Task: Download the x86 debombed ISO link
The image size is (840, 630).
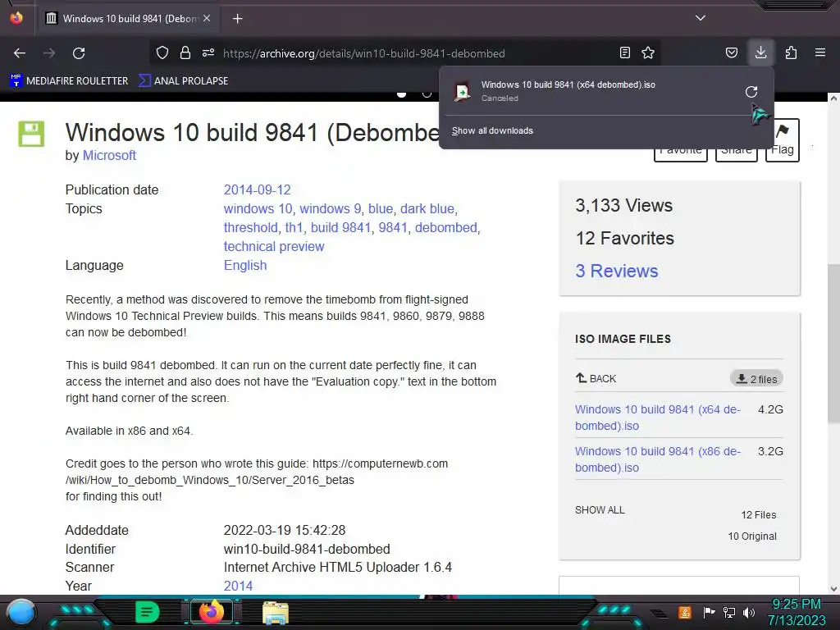Action: click(657, 459)
